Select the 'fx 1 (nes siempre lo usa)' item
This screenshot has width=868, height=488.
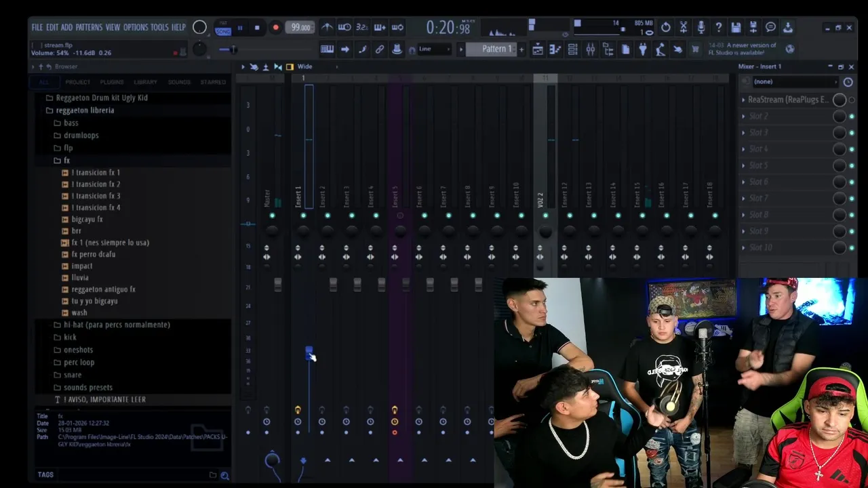click(x=110, y=243)
